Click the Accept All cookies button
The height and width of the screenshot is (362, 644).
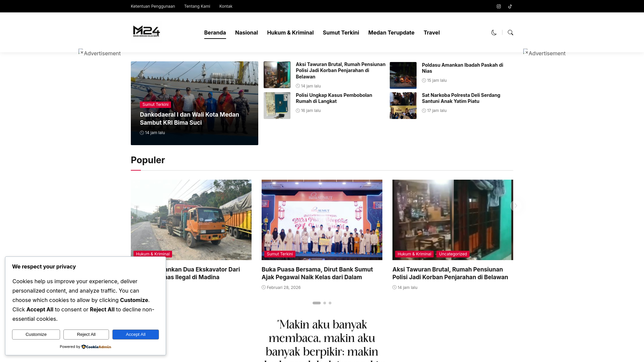[136, 335]
